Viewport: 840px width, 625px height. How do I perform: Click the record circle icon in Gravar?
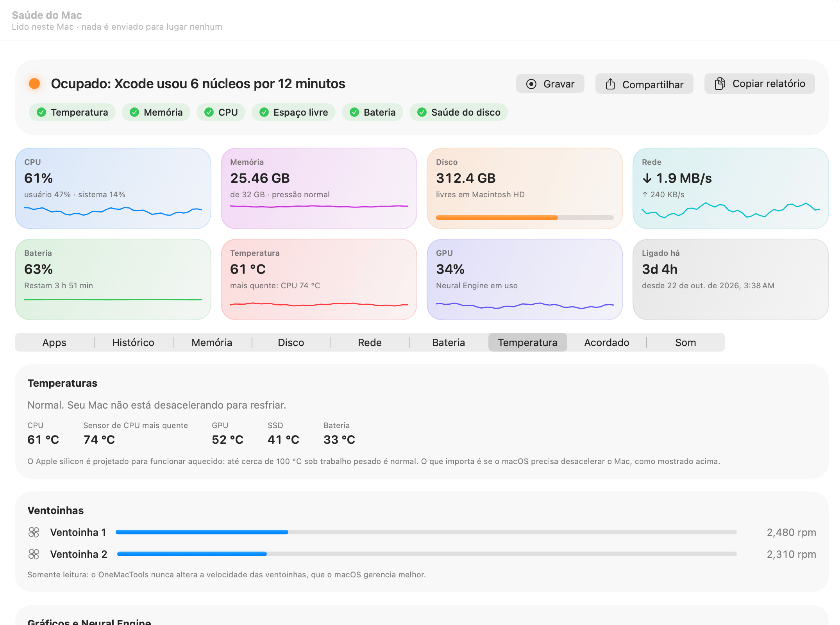[531, 84]
